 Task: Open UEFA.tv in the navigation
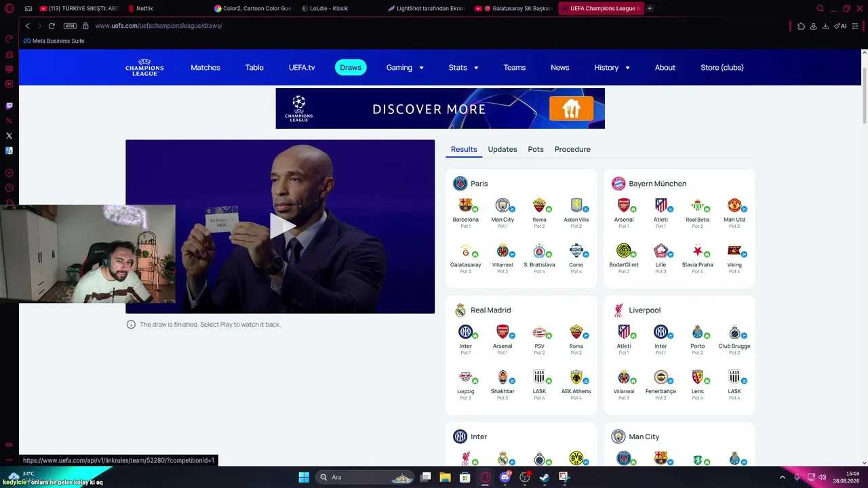click(x=302, y=68)
